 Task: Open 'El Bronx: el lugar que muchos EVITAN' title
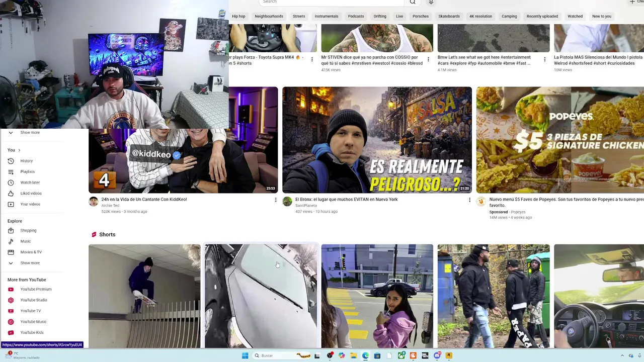pyautogui.click(x=346, y=200)
